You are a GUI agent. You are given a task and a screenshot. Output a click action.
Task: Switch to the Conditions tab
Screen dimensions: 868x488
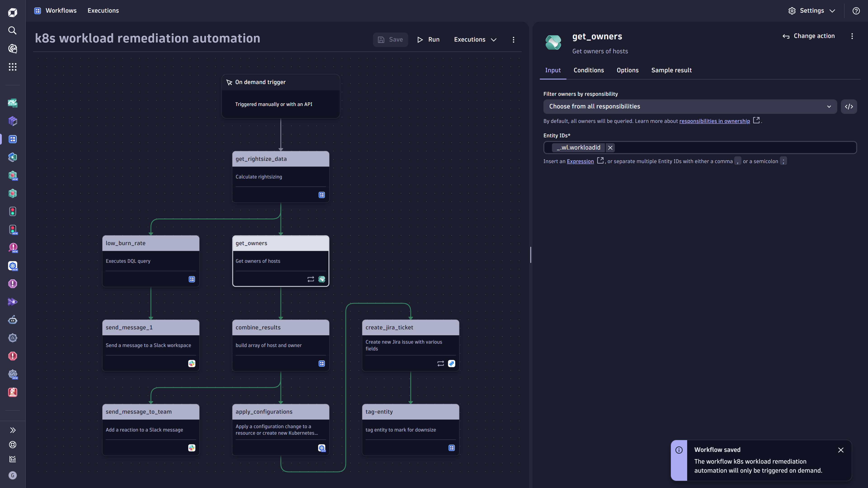point(589,70)
